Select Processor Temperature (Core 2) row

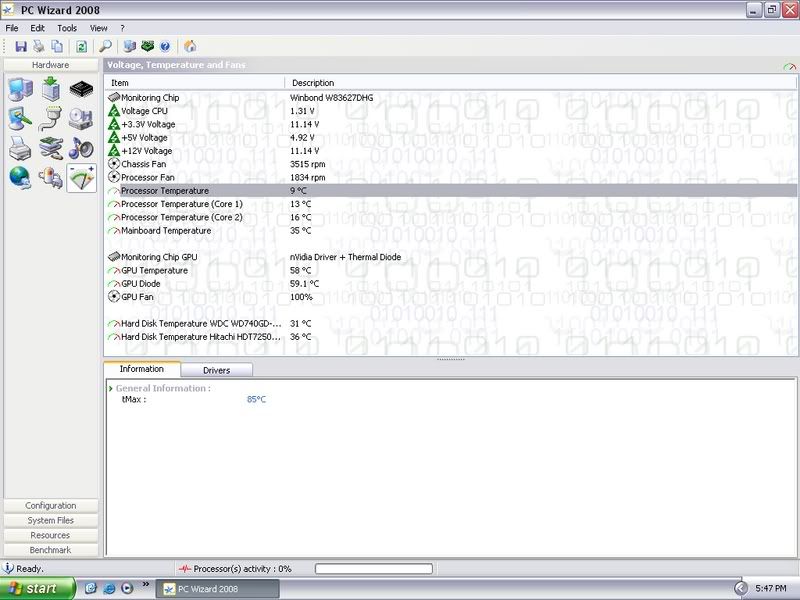[452, 217]
